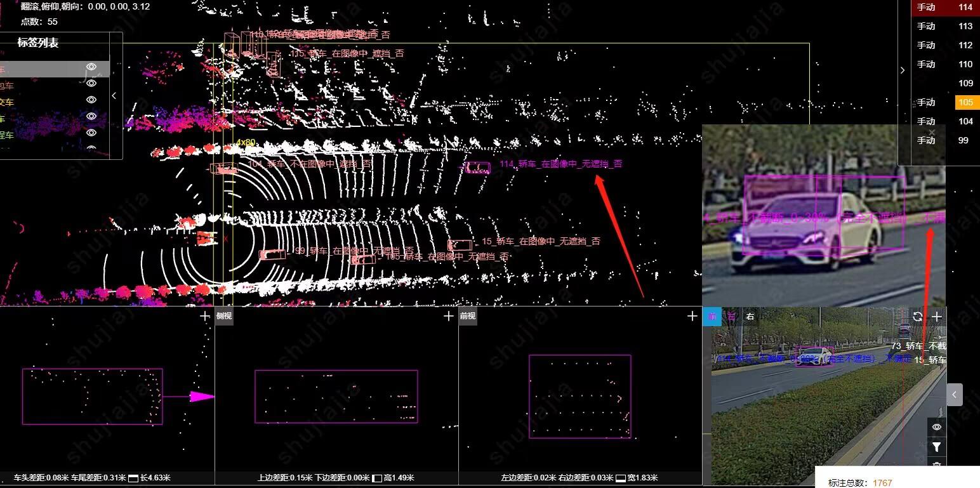Collapse the 标签列表 label panel
Viewport: 980px width, 488px height.
pyautogui.click(x=114, y=96)
